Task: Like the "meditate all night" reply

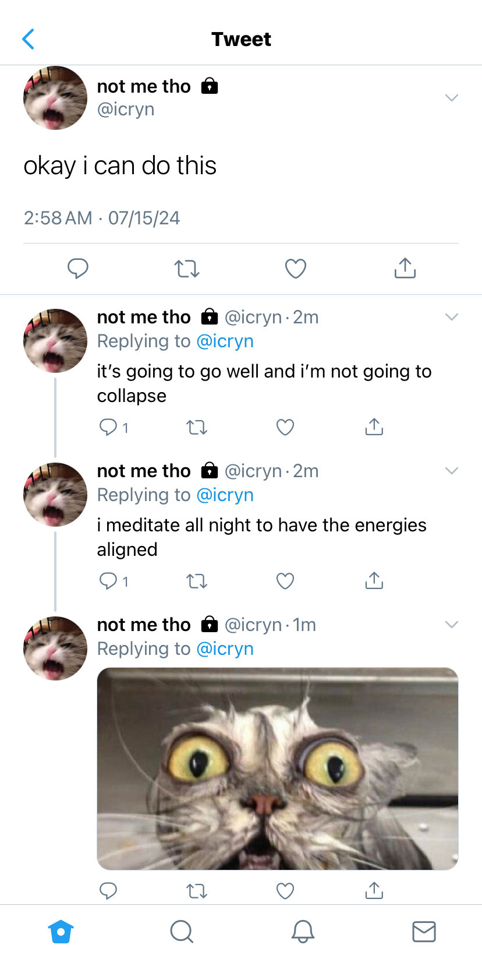Action: pyautogui.click(x=285, y=581)
